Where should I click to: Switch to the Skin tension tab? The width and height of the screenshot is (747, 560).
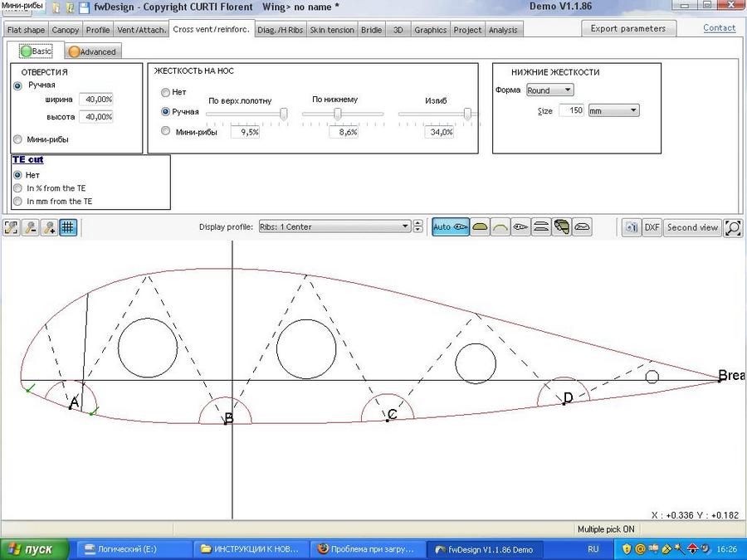(332, 30)
